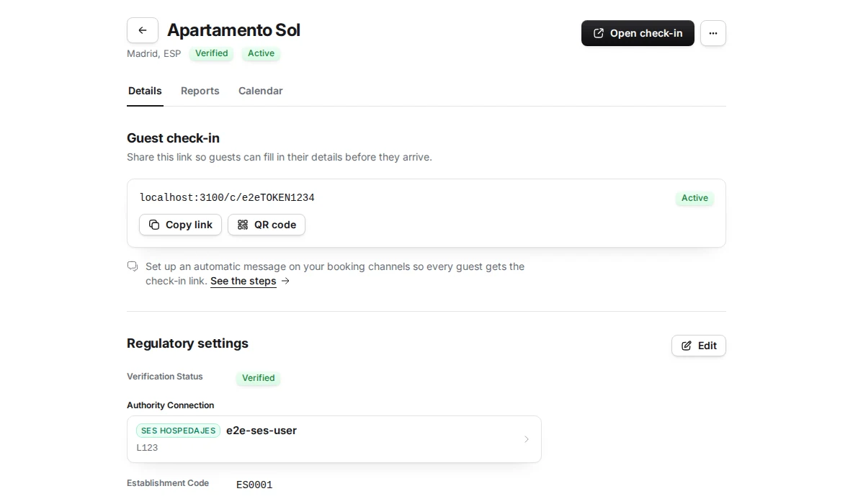Viewport: 853px width, 504px height.
Task: Click the Verified badge beside Verification Status
Action: click(259, 378)
